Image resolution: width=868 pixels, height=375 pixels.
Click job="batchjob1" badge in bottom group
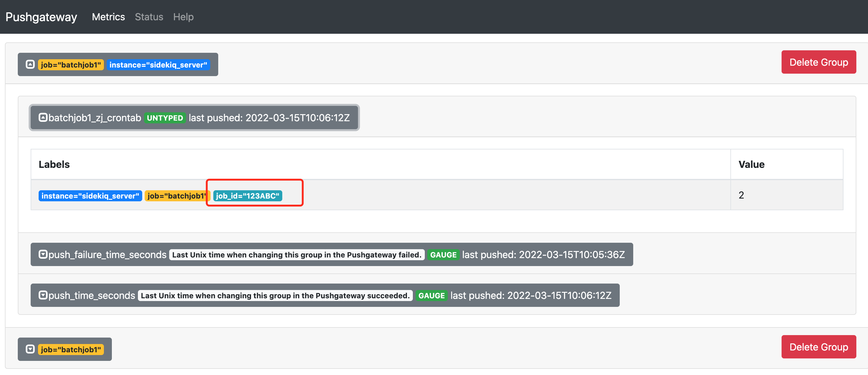(71, 349)
